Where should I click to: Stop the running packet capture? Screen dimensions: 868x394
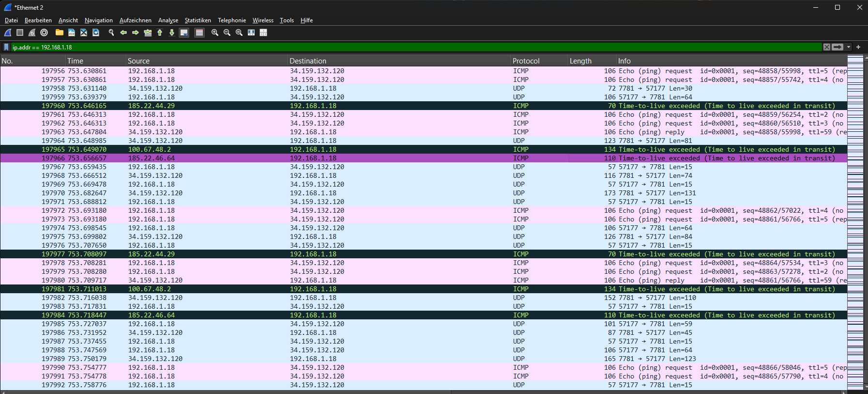[20, 32]
